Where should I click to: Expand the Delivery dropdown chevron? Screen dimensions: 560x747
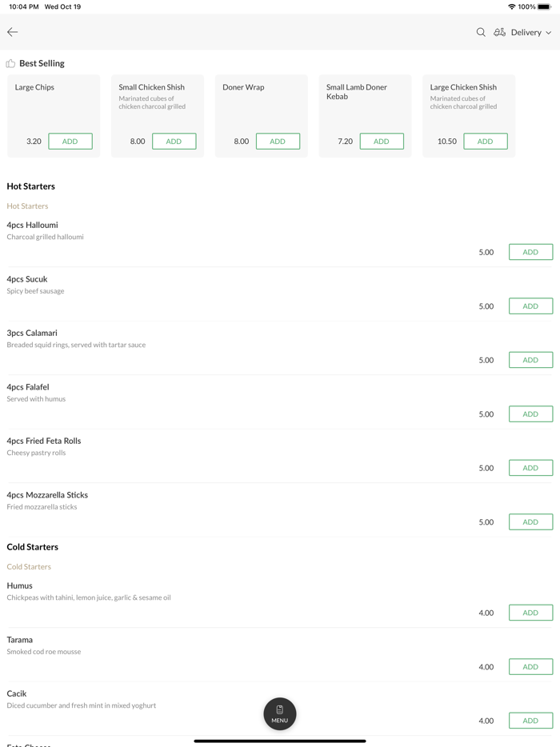(549, 33)
